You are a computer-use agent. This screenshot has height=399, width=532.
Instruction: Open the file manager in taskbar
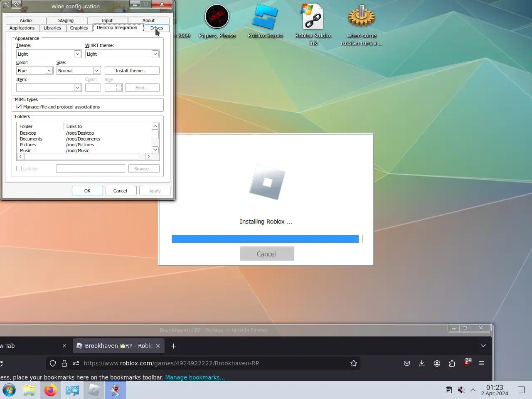pyautogui.click(x=29, y=390)
